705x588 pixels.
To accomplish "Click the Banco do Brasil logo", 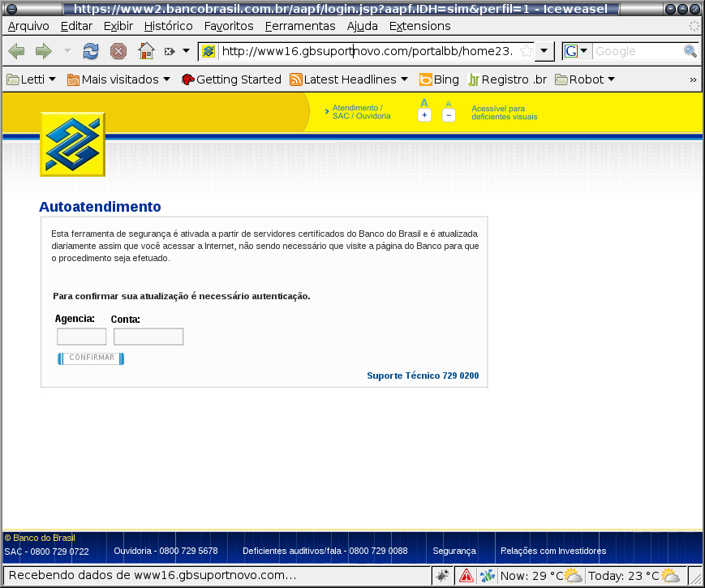I will [x=72, y=144].
